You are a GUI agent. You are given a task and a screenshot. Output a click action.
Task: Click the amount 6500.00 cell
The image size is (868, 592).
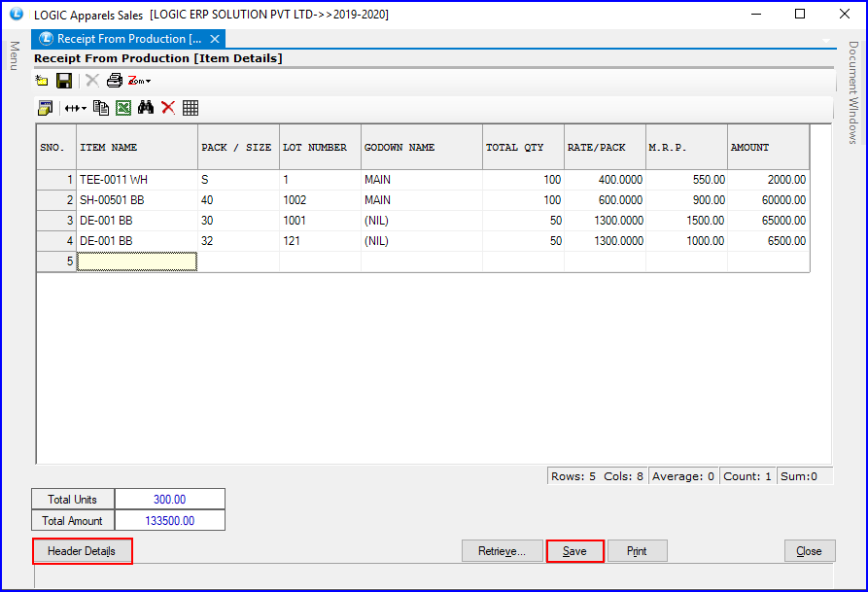(768, 241)
